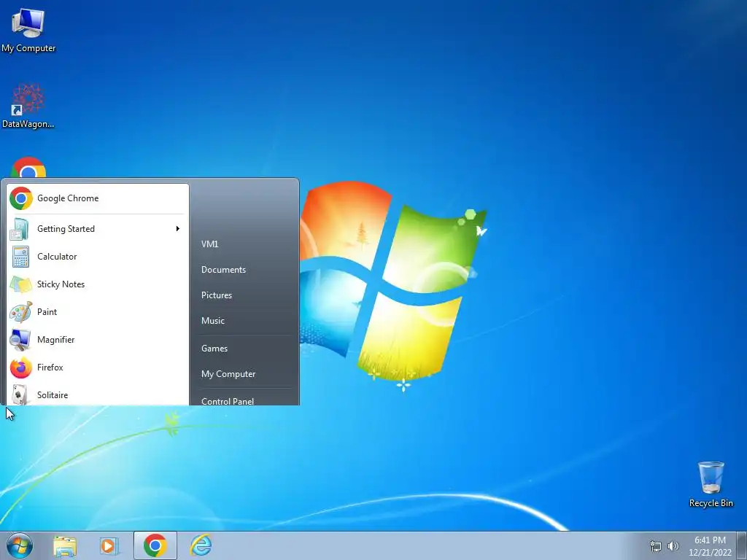Start Magnifier from the Start menu
The height and width of the screenshot is (560, 747).
(97, 340)
